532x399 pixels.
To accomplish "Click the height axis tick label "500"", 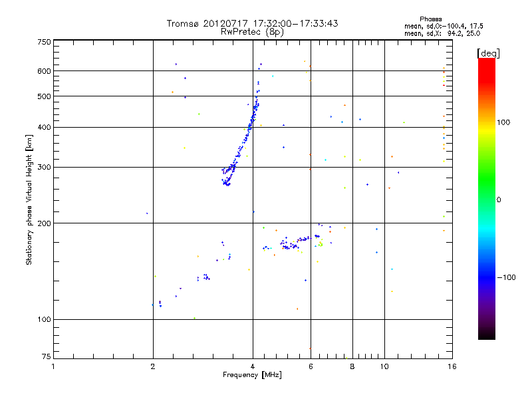I will [x=45, y=96].
